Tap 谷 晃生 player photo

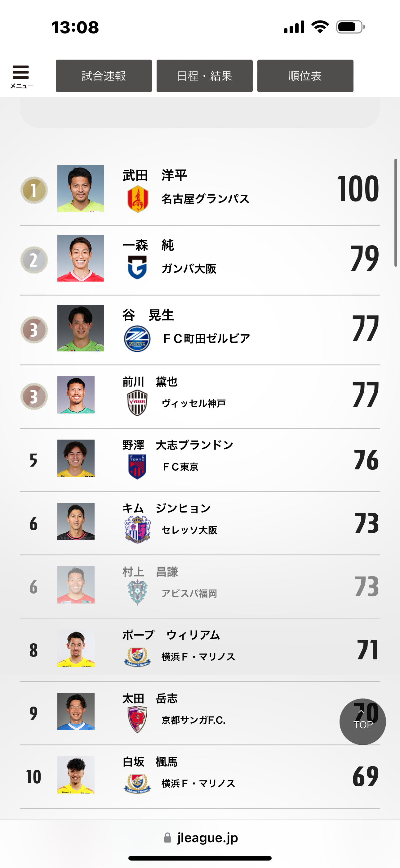(81, 328)
